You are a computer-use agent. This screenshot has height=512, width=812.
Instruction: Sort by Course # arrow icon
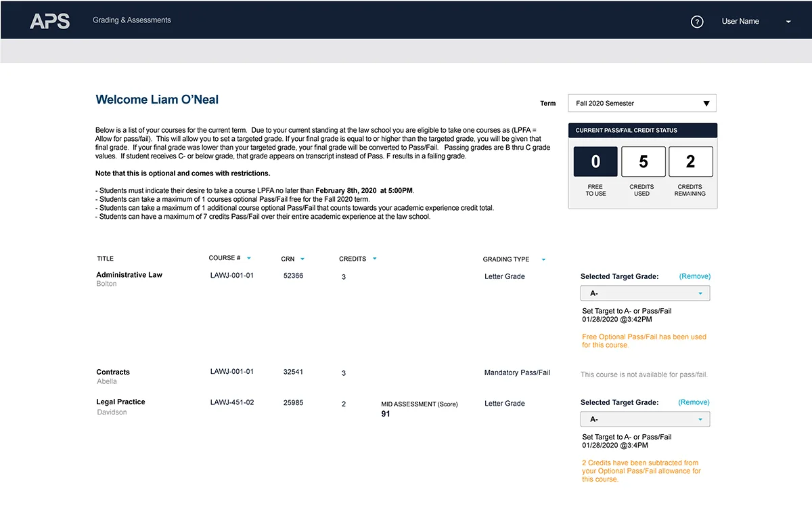(249, 258)
